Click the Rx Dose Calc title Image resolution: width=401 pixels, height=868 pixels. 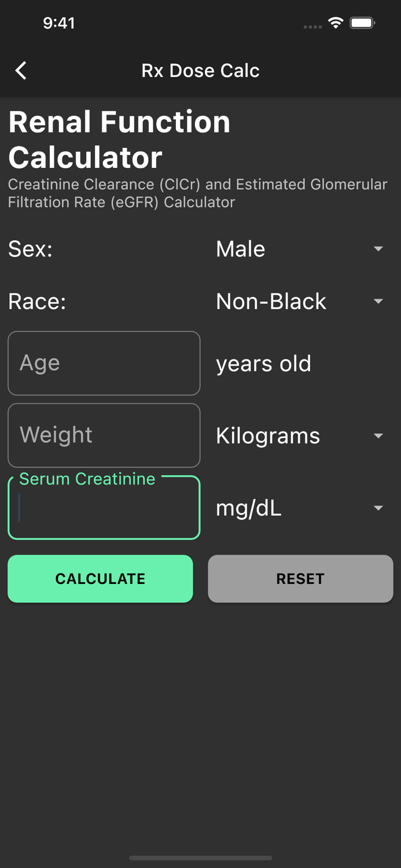click(200, 70)
